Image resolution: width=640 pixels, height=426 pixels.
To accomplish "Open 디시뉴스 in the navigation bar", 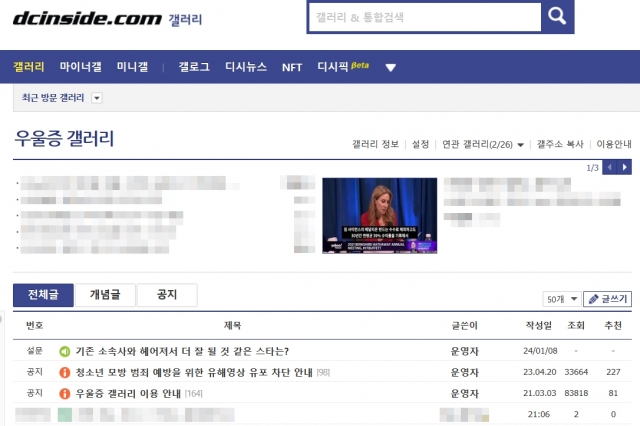I will pos(246,67).
